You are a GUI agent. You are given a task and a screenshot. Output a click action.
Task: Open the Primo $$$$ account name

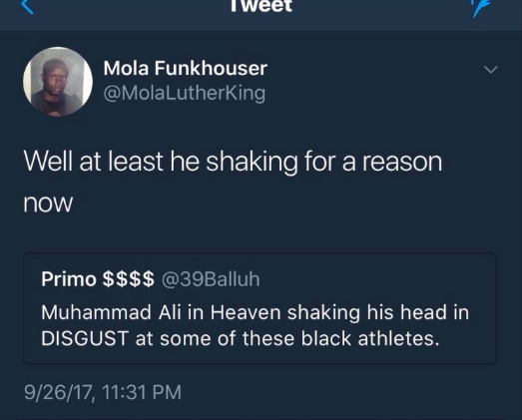[98, 278]
